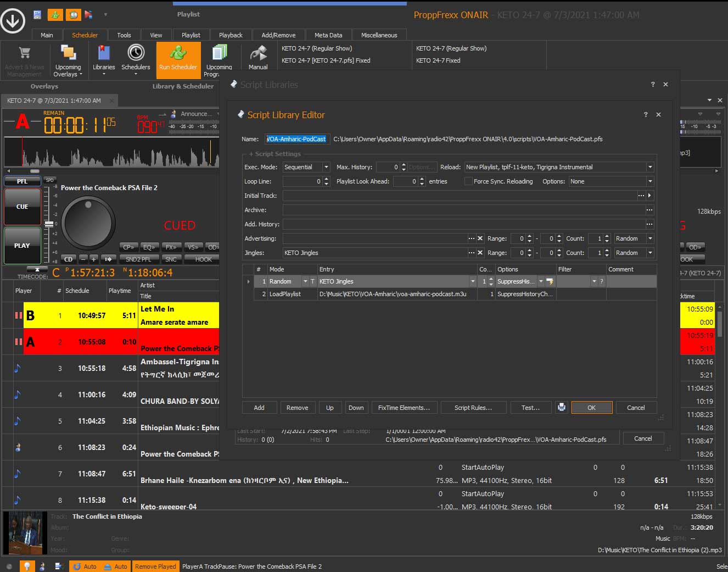Open the script Options dropdown showing None
Viewport: 728px width, 572px height.
650,181
